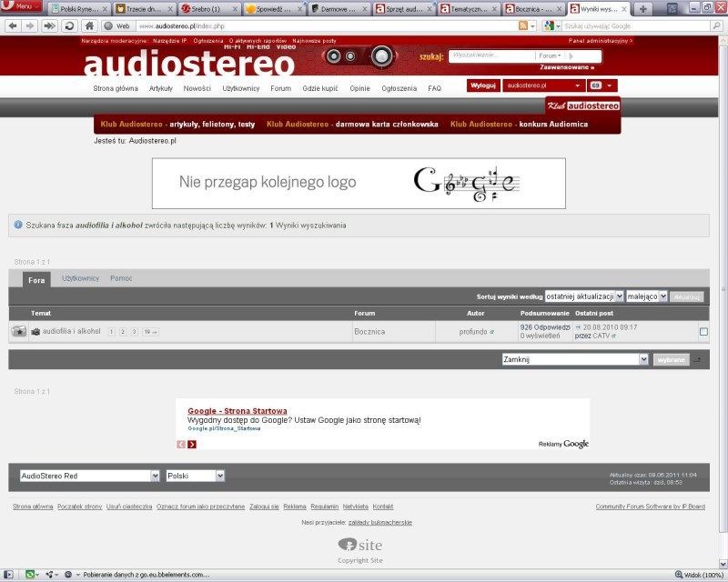728x582 pixels.
Task: Click the starred topic status icon
Action: (x=19, y=331)
